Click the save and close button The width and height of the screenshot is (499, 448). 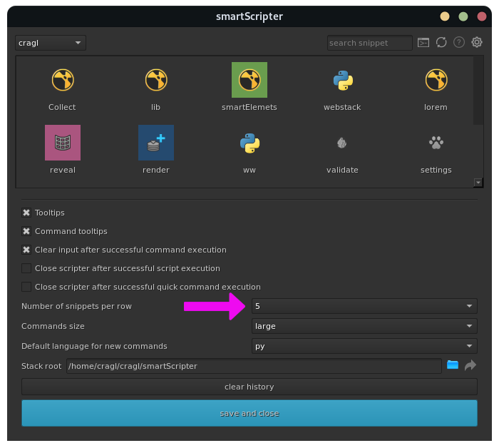click(249, 413)
